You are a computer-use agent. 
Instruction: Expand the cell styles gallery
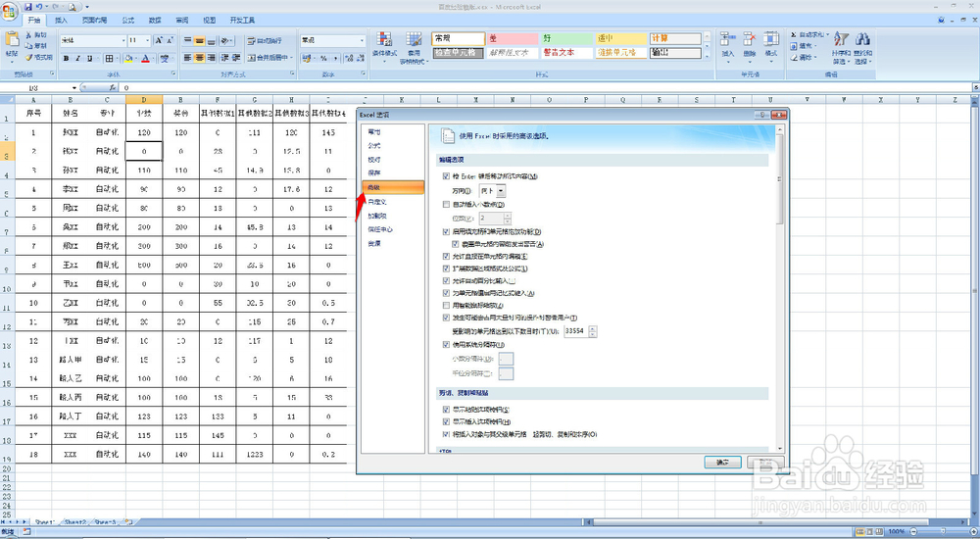pos(708,56)
